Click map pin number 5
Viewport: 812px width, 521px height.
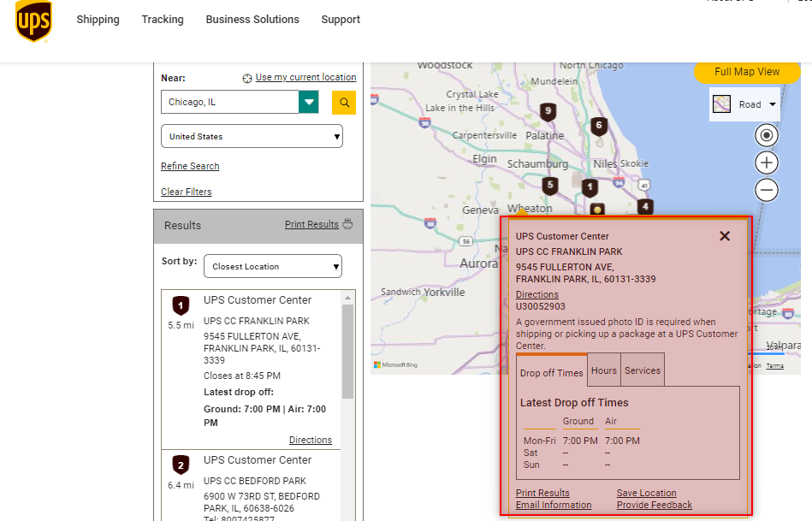tap(550, 186)
